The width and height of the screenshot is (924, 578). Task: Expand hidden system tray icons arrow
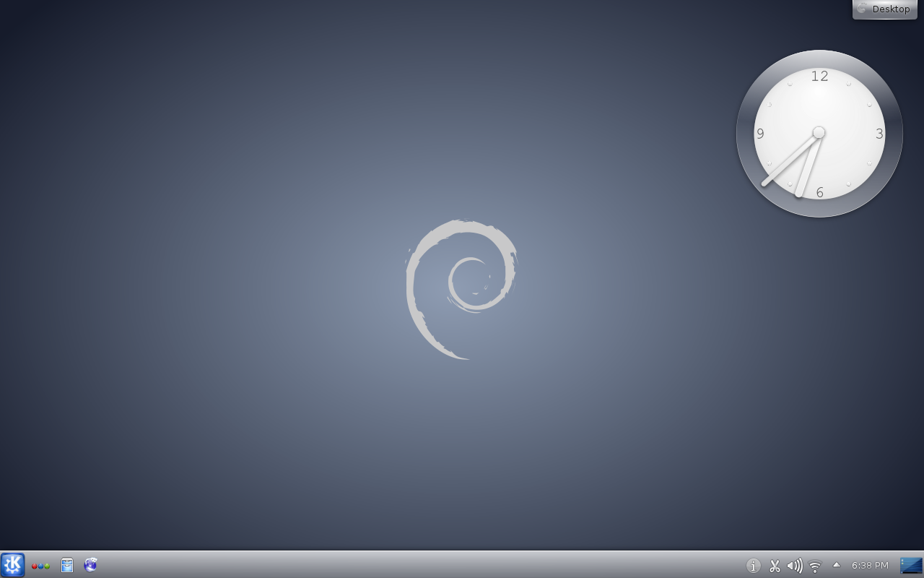(837, 565)
